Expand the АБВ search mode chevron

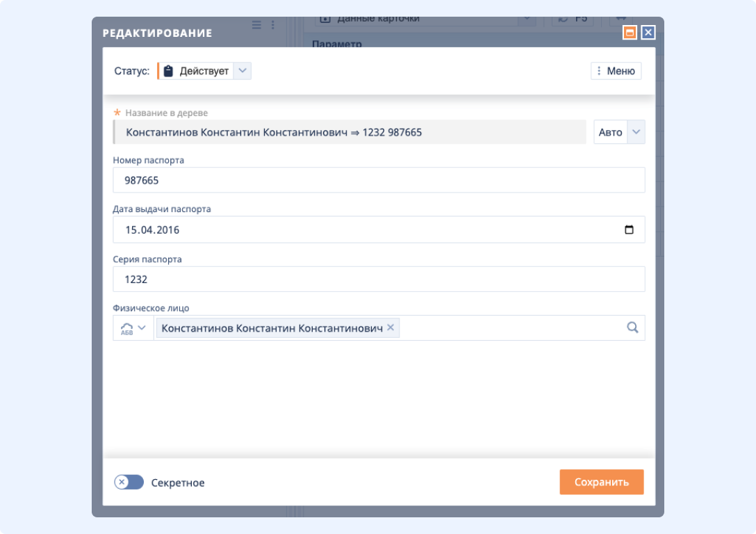coord(142,327)
